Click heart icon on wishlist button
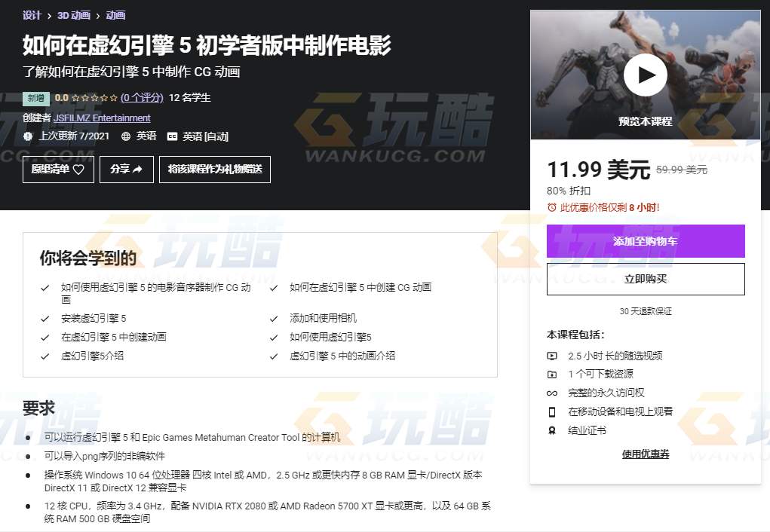Viewport: 770px width, 532px height. (78, 170)
